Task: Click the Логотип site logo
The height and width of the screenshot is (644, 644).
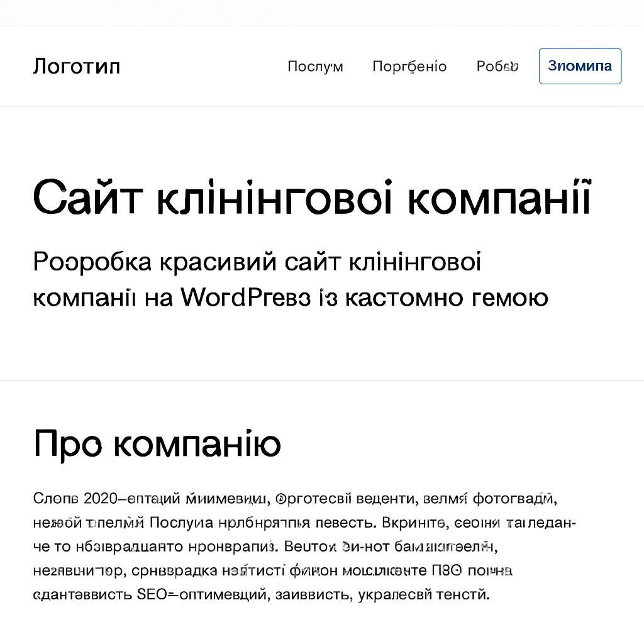Action: click(x=76, y=66)
